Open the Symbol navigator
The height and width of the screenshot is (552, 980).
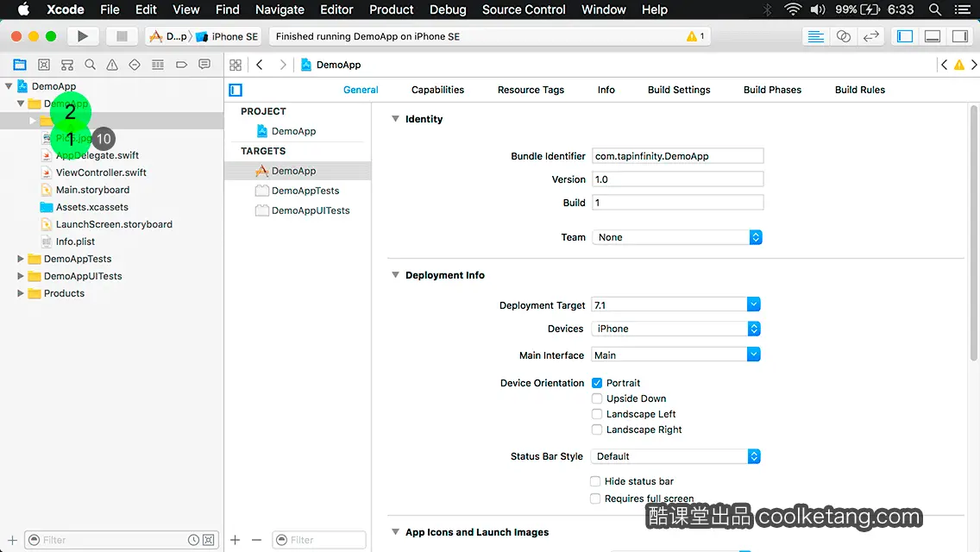[x=67, y=65]
